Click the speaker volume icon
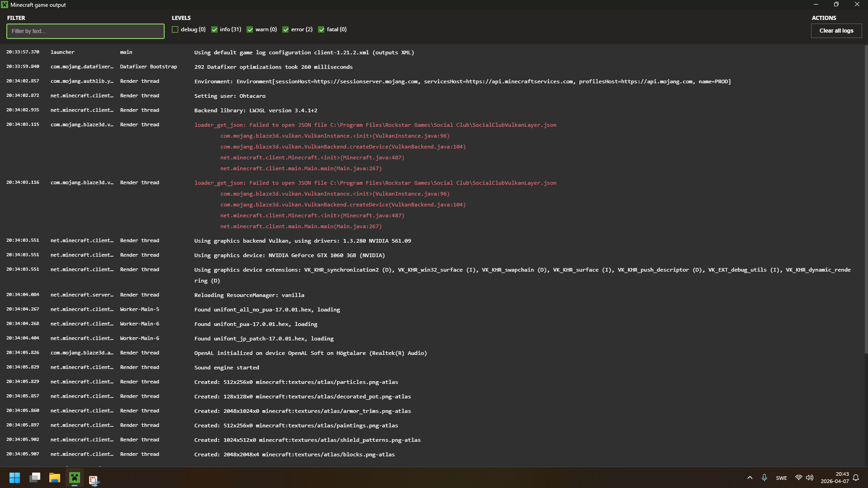Viewport: 868px width, 488px height. click(x=810, y=478)
